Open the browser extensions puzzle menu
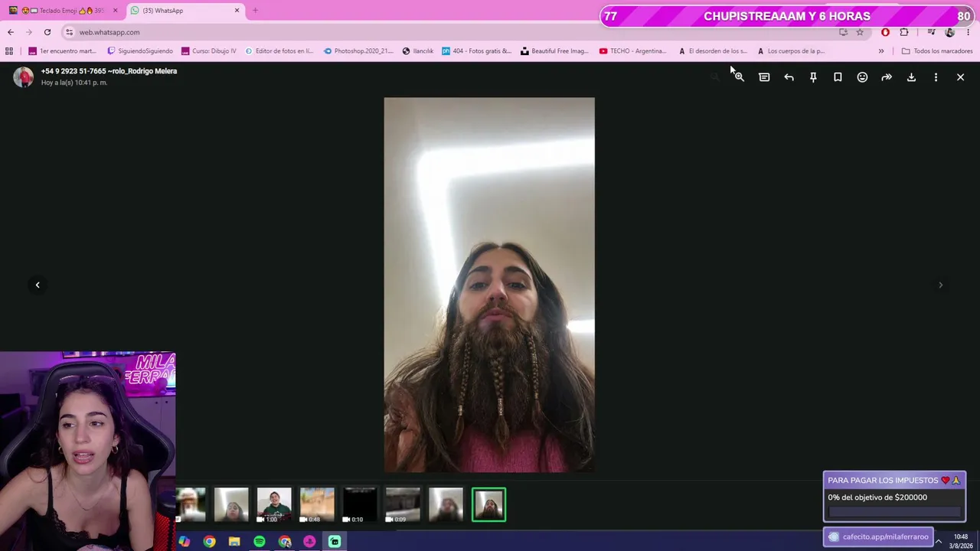Image resolution: width=980 pixels, height=551 pixels. 904,32
